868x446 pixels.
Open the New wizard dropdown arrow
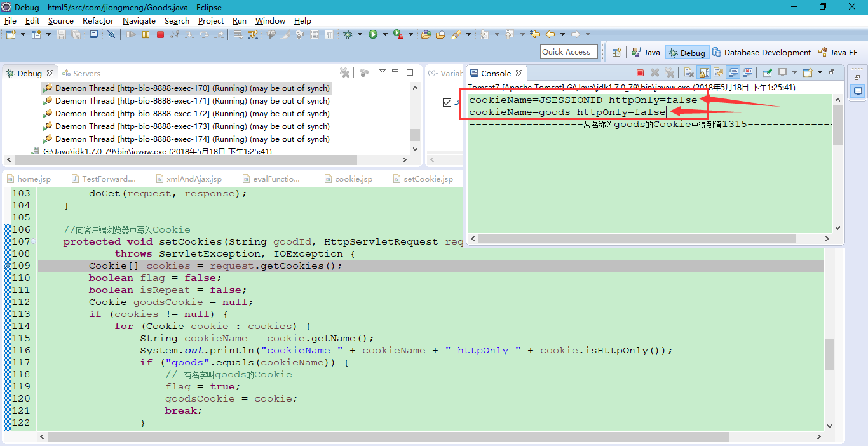[23, 34]
